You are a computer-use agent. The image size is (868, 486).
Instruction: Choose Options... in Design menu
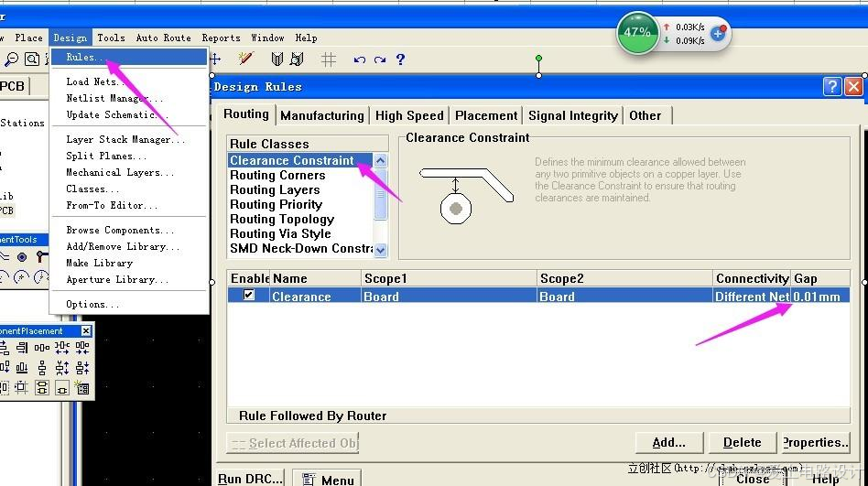(129, 304)
